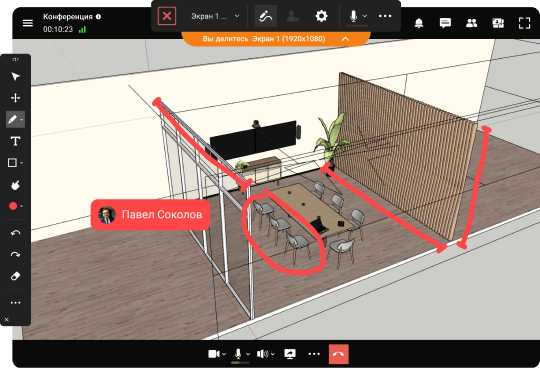Viewport: 540px width, 369px height.
Task: Expand the speaker volume options arrow
Action: click(273, 354)
